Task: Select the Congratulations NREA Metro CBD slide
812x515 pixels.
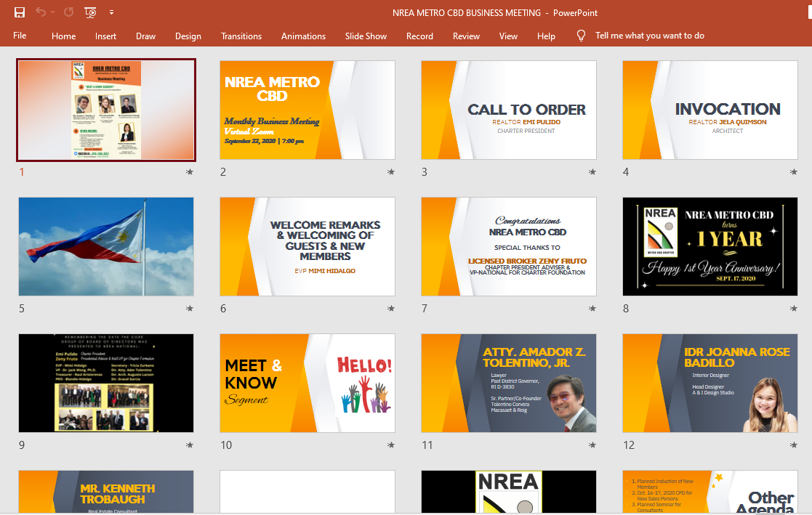Action: 509,246
